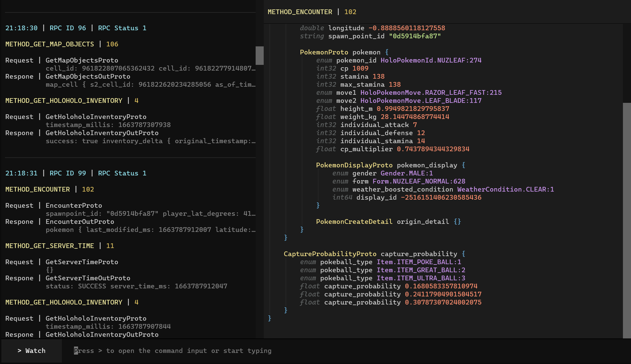Click Item.ITEM_GREAT_BALL:2 value
631x364 pixels.
point(421,270)
